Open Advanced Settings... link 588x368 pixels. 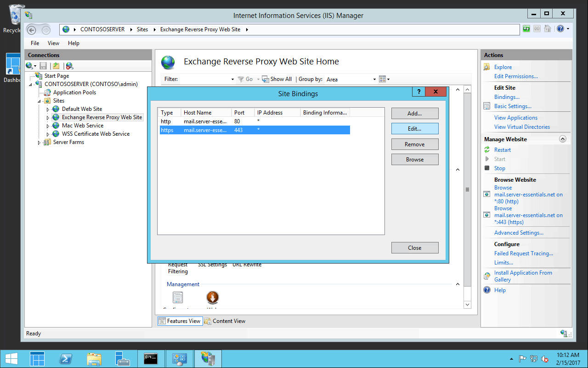tap(519, 233)
